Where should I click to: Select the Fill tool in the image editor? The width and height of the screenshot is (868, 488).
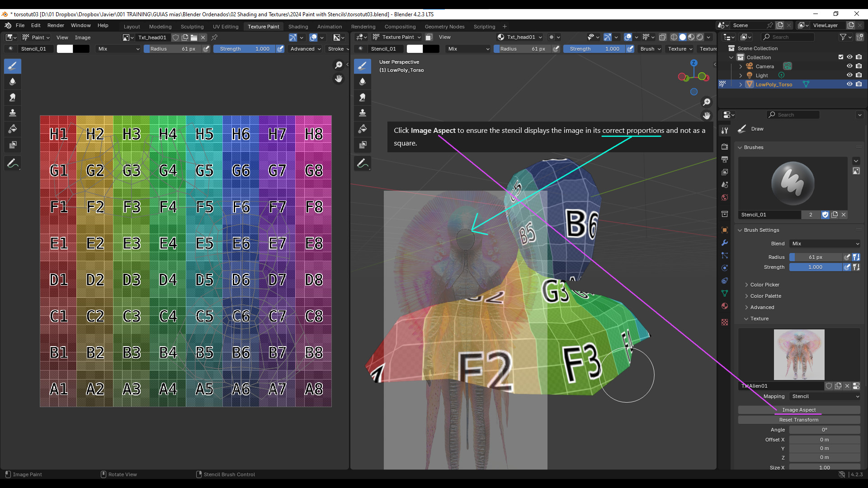(x=13, y=129)
